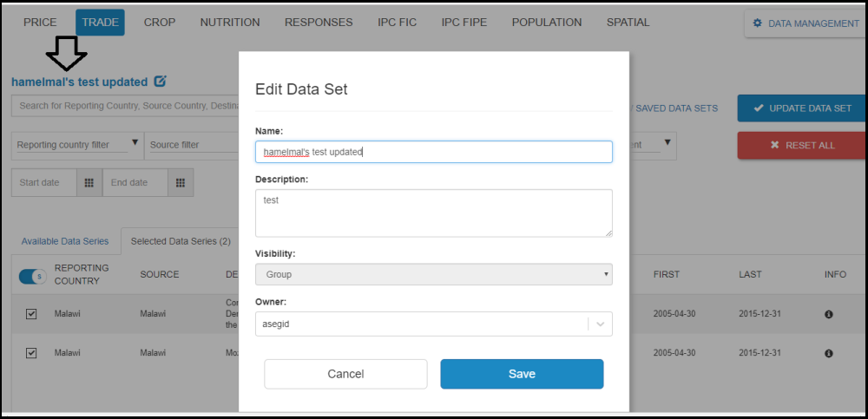868x419 pixels.
Task: Toggle the select-all switch in table header
Action: click(32, 276)
